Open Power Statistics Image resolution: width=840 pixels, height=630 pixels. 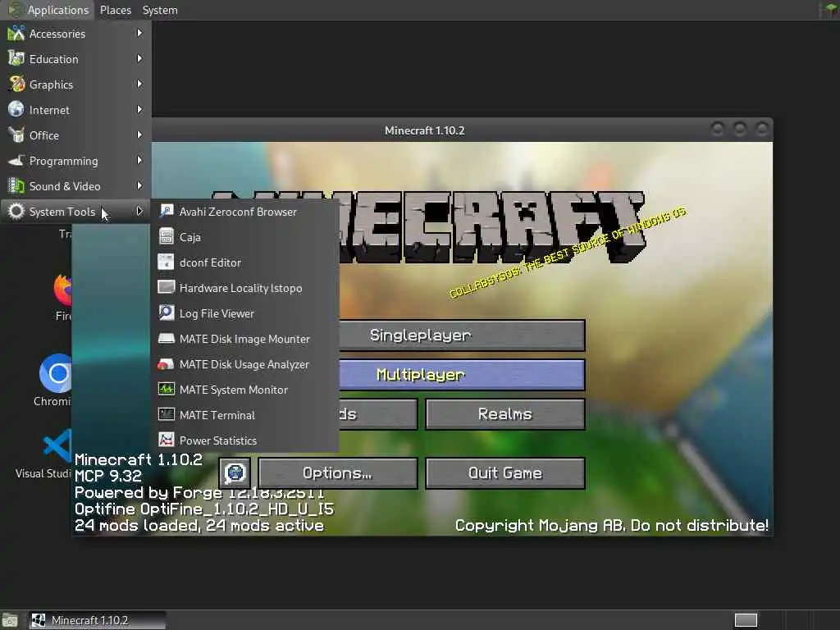click(245, 441)
